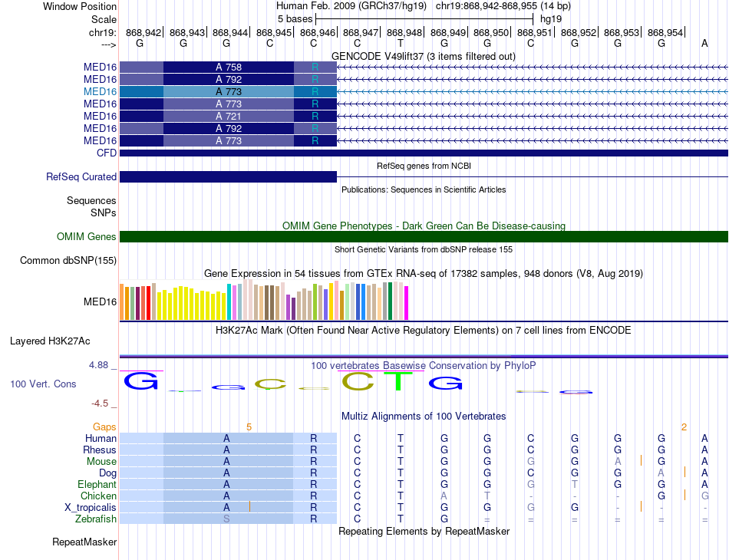This screenshot has height=560, width=729.
Task: Click the -4.5 conservation scale value
Action: [100, 404]
